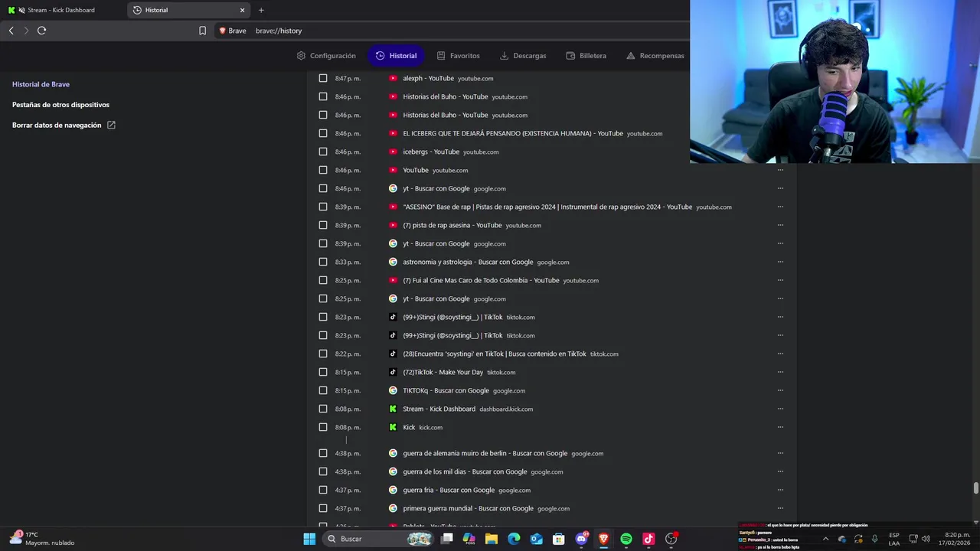Open Spotify from the taskbar
The image size is (980, 551).
[626, 539]
